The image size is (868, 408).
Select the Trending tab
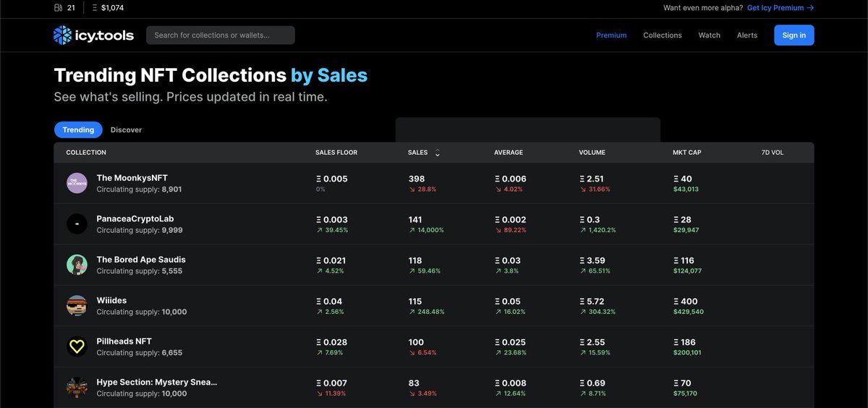pyautogui.click(x=78, y=130)
